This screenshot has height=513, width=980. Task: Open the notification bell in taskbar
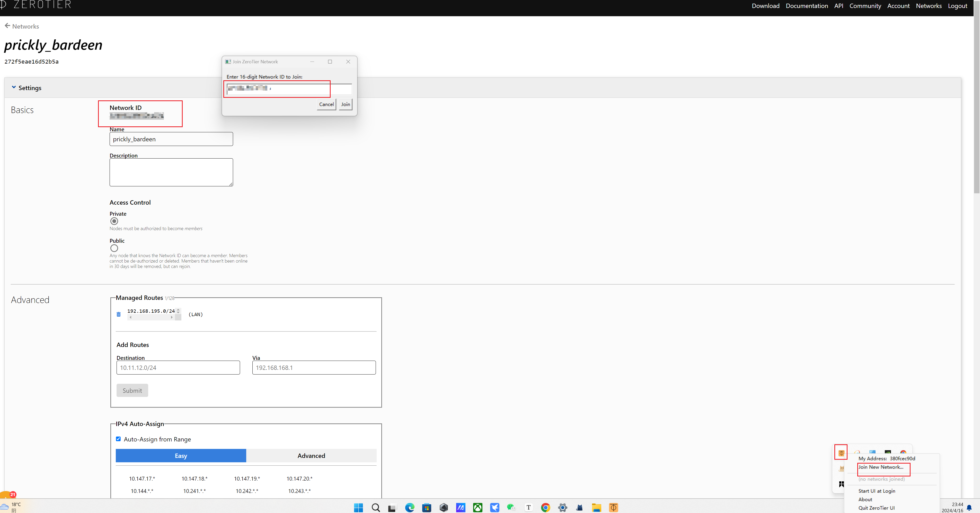[969, 508]
